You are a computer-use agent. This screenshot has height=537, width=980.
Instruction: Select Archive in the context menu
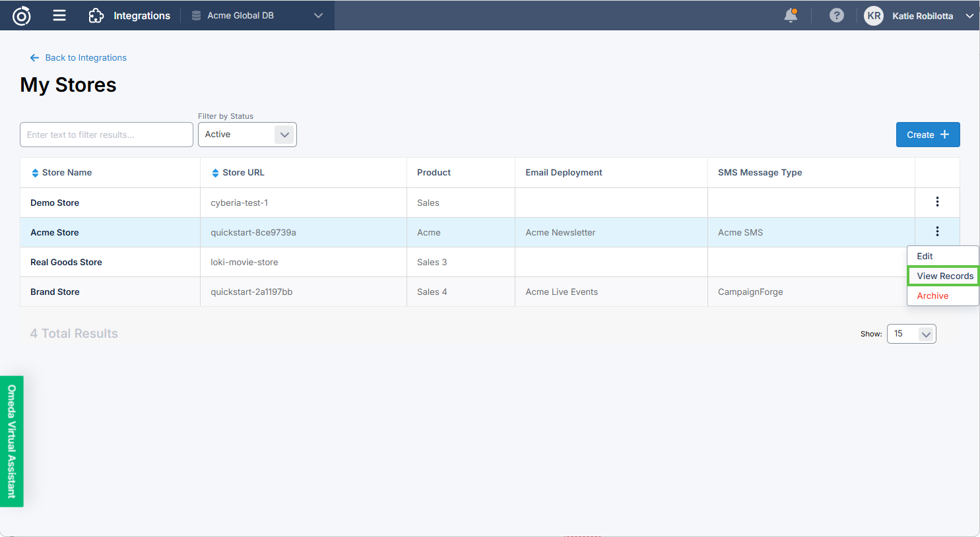tap(932, 296)
